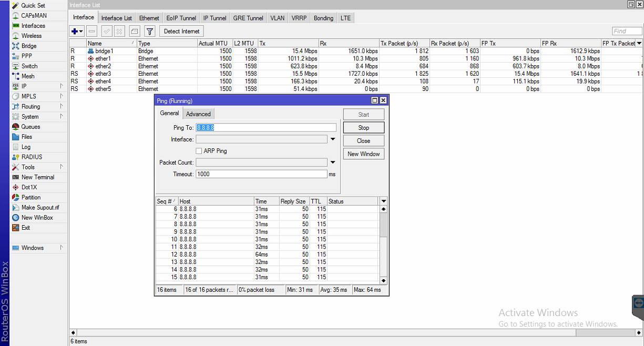The height and width of the screenshot is (346, 644).
Task: Click the Stop button in Ping
Action: click(364, 128)
